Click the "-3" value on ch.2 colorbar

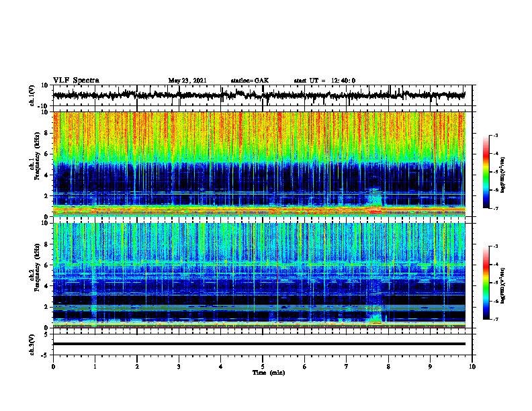[x=496, y=246]
